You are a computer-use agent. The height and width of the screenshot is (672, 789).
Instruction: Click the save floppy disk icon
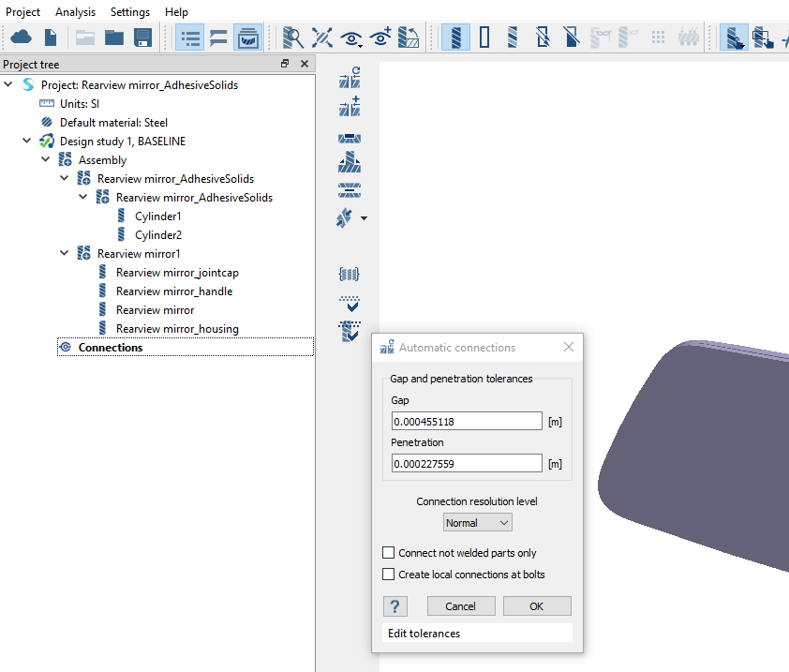pos(142,37)
